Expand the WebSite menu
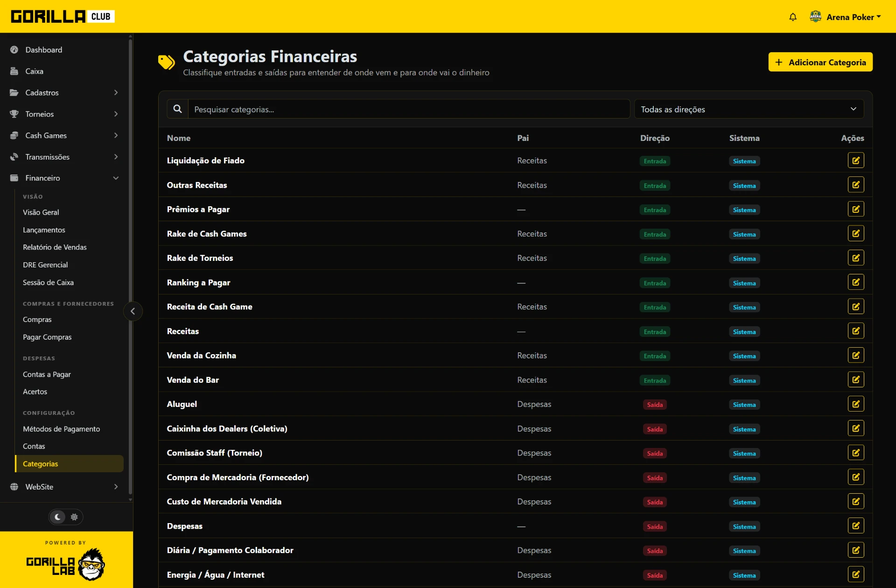896x588 pixels. pos(64,487)
